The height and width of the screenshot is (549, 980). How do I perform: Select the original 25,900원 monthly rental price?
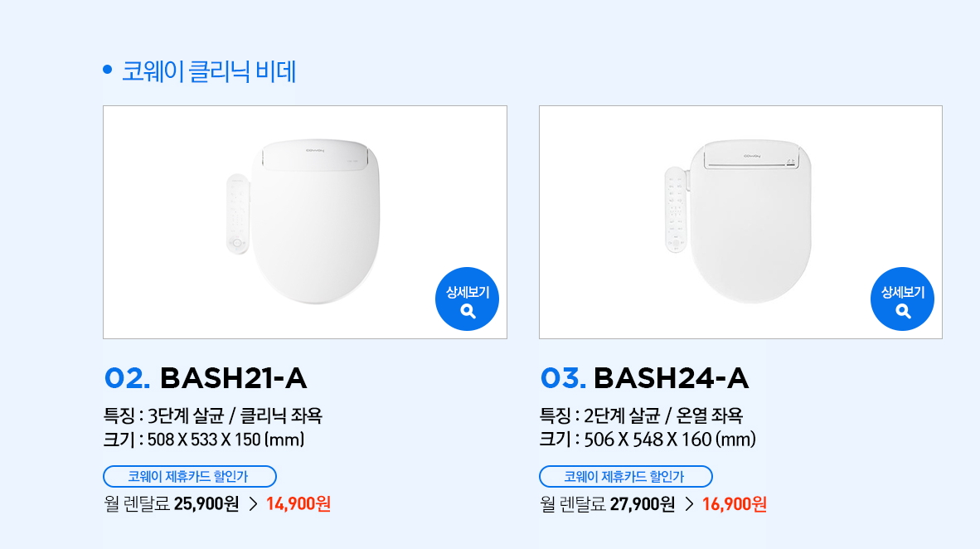[206, 504]
